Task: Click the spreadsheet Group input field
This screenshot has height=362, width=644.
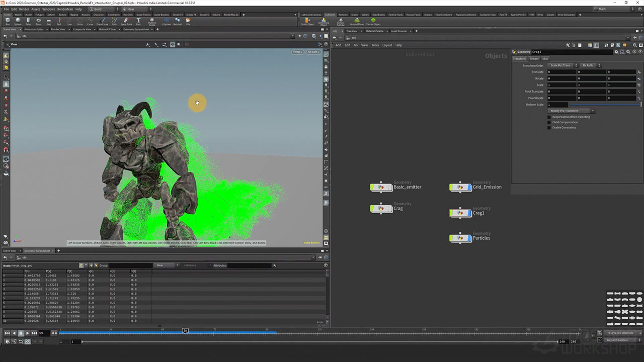Action: pyautogui.click(x=130, y=265)
